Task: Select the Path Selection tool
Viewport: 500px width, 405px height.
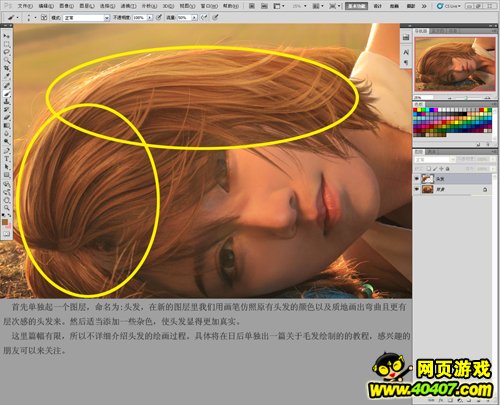Action: (x=6, y=167)
